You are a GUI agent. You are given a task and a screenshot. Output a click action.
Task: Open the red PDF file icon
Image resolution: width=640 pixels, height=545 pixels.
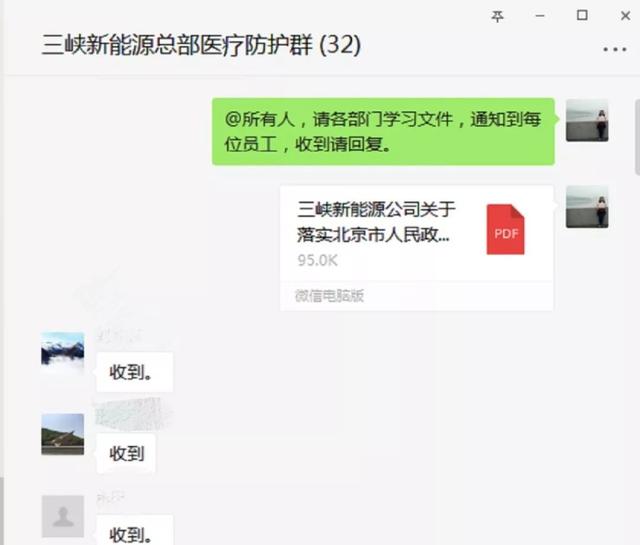point(505,229)
